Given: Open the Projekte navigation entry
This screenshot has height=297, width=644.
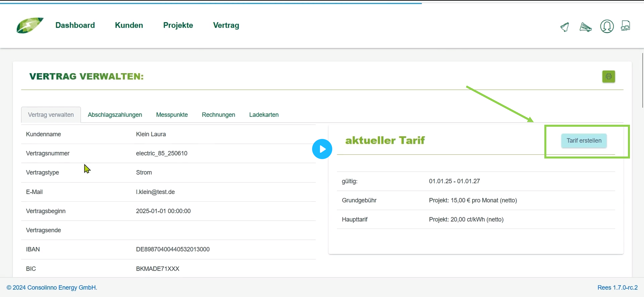Looking at the screenshot, I should point(178,25).
